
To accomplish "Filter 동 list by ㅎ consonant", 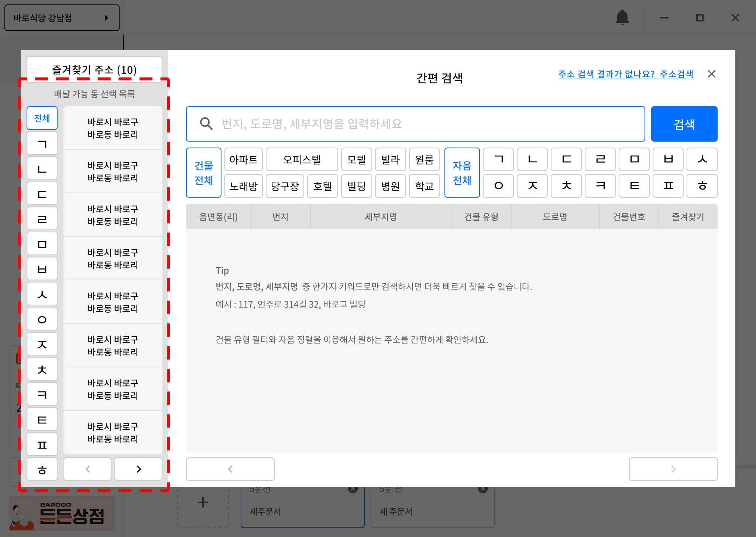I will tap(42, 470).
